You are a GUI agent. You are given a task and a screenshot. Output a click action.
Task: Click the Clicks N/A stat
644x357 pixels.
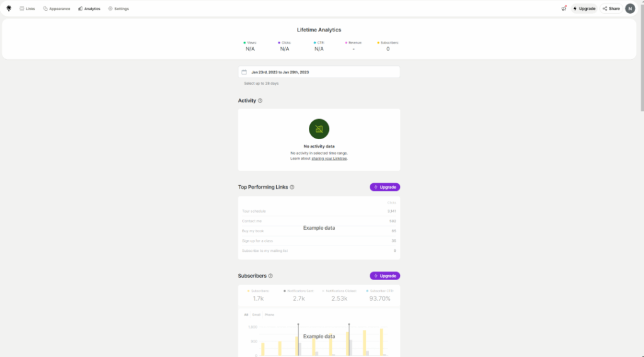coord(285,46)
